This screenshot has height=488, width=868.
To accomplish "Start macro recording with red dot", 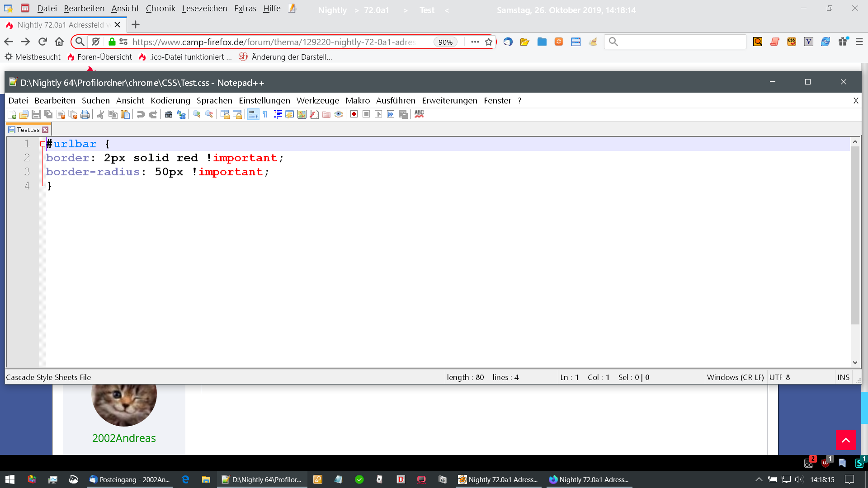I will coord(354,114).
